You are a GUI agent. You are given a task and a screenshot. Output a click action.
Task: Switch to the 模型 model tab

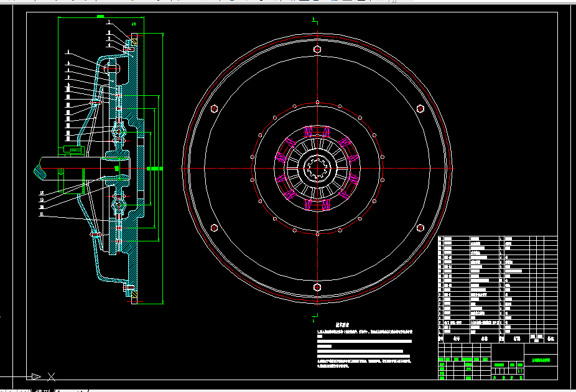point(42,390)
